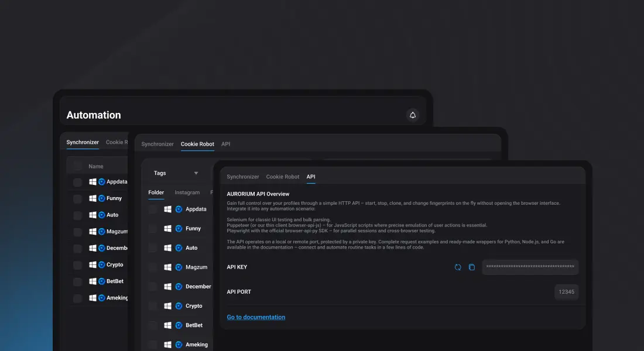Regenerate the API key with refresh icon

(458, 267)
